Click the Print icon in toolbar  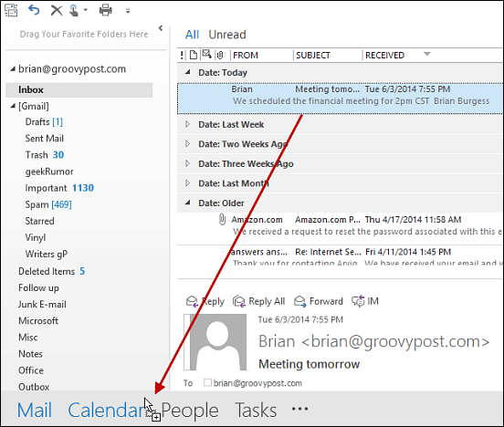105,10
